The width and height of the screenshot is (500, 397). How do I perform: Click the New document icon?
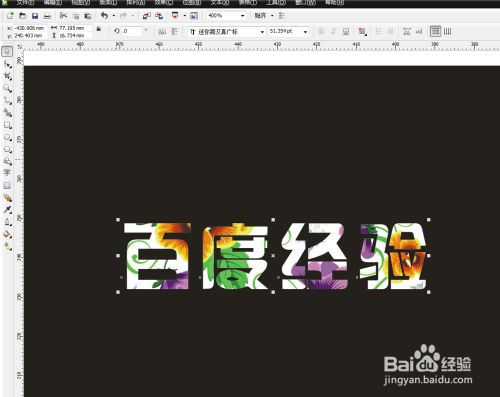point(10,16)
